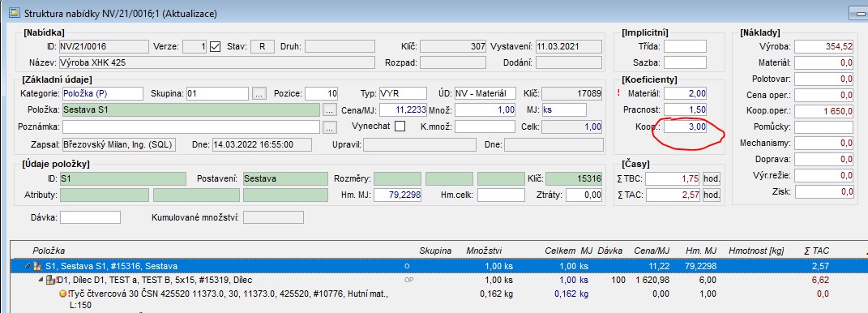
Task: Click the Σ TAC field 2,57 in Časy
Action: pyautogui.click(x=673, y=195)
